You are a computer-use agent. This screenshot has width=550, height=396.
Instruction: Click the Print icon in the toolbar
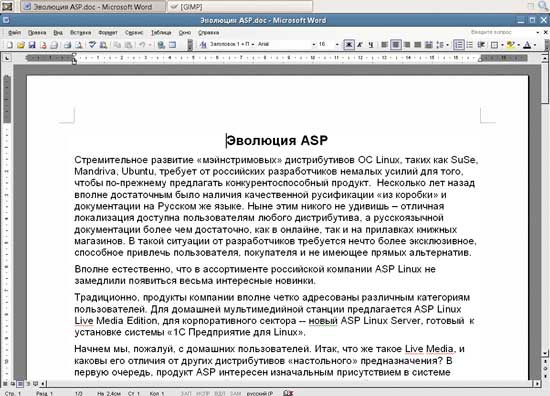tap(67, 45)
